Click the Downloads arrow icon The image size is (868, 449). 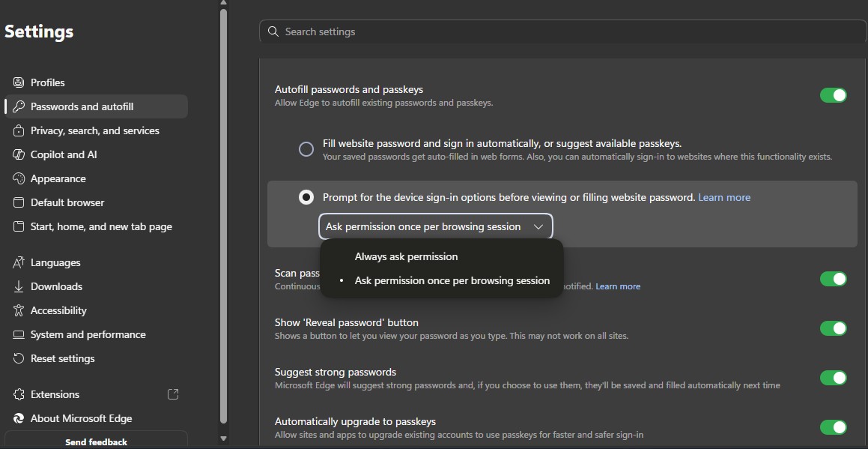coord(19,286)
